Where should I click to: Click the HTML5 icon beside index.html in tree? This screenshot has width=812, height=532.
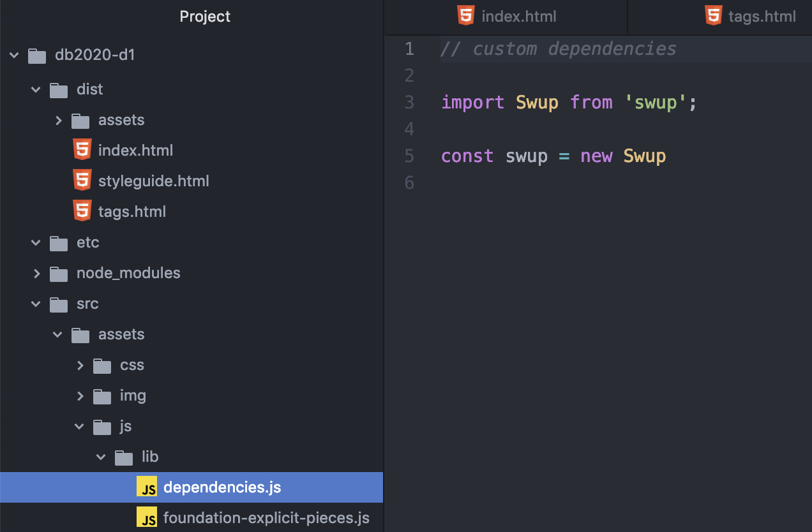[82, 151]
